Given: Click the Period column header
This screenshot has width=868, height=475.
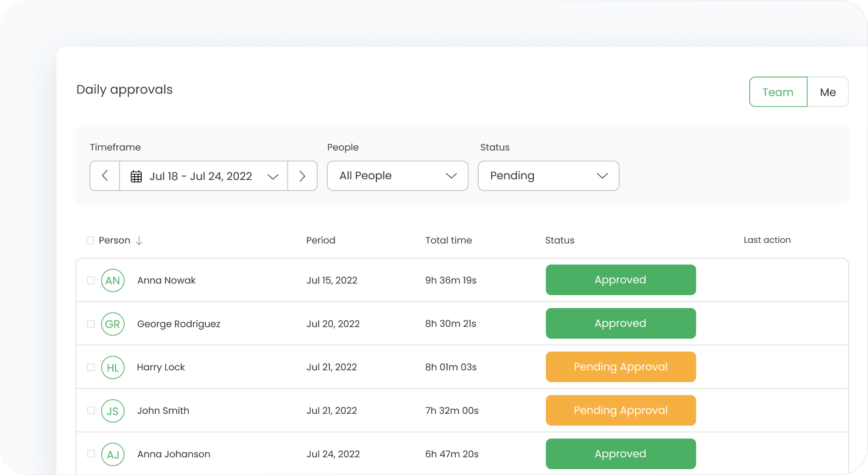Looking at the screenshot, I should [321, 240].
